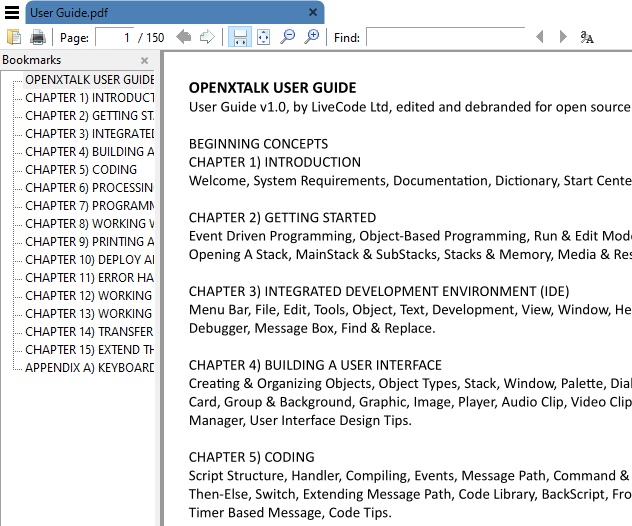The width and height of the screenshot is (632, 526).
Task: Open CHAPTER 8) WORKING bookmark
Action: click(89, 223)
